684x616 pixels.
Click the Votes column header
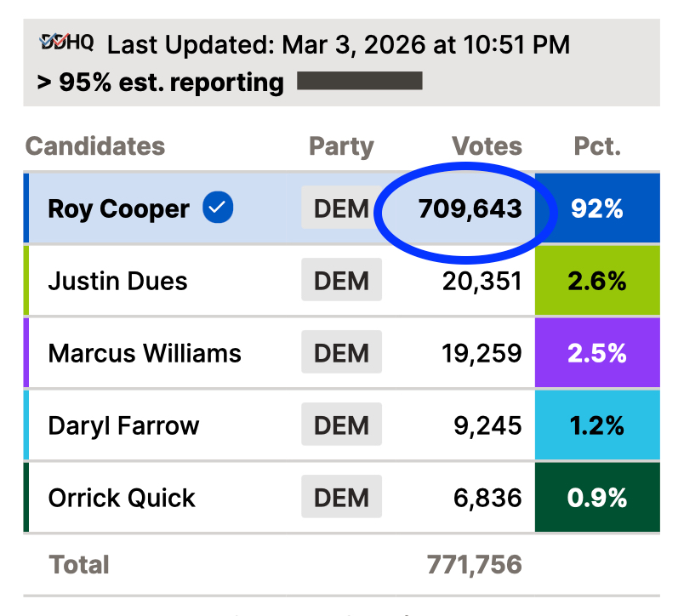[487, 146]
